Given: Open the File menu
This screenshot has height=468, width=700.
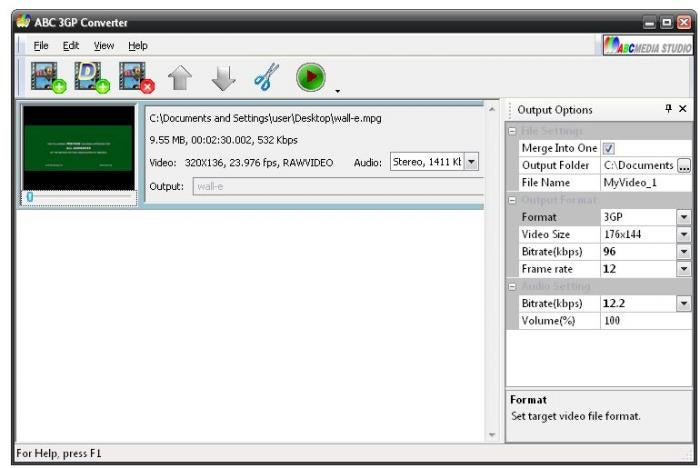Looking at the screenshot, I should pos(41,46).
